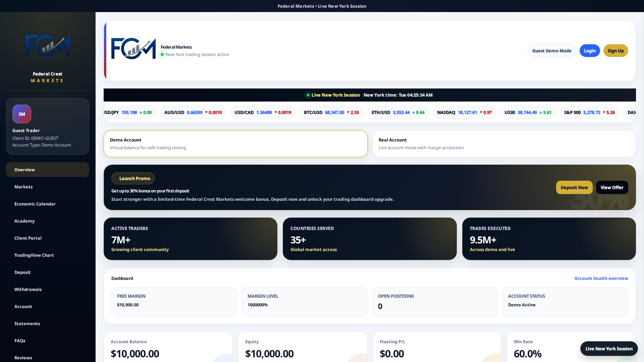Open the Account sidebar item

click(x=48, y=306)
